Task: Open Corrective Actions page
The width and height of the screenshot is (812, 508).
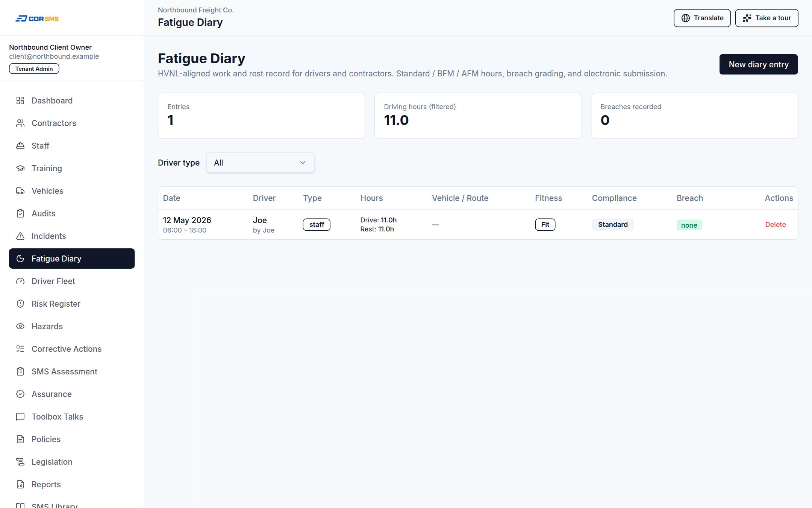Action: pyautogui.click(x=72, y=349)
